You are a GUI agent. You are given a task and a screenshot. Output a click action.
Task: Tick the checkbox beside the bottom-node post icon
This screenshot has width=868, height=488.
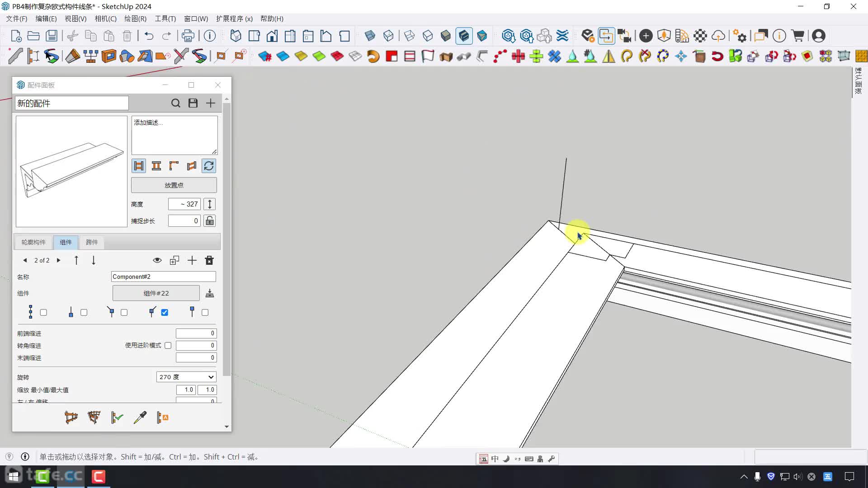pos(84,312)
